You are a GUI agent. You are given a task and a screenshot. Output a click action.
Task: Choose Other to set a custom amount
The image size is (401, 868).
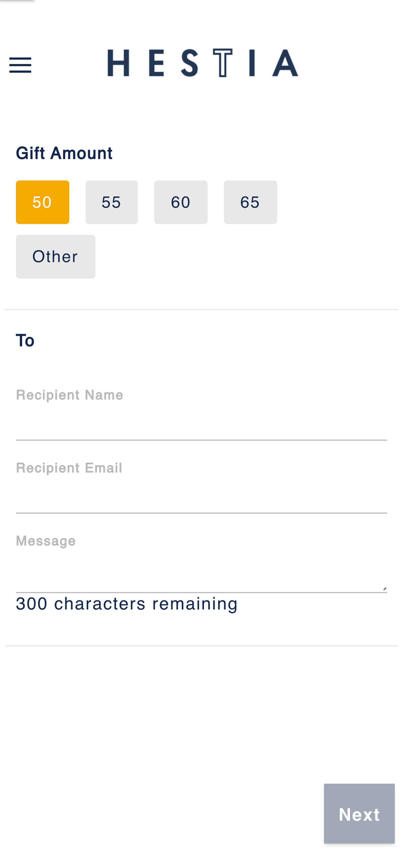pyautogui.click(x=56, y=257)
